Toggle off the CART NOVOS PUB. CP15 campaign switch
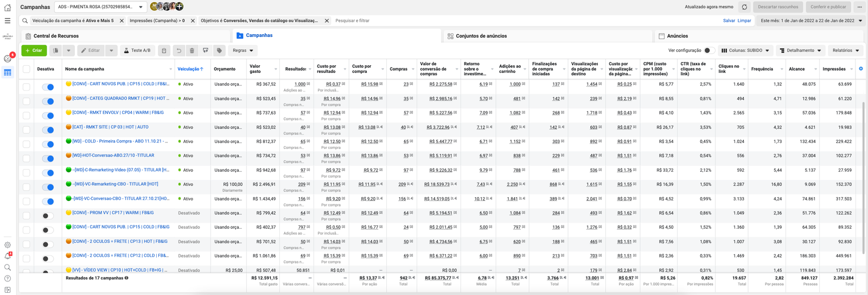The width and height of the screenshot is (868, 295). point(48,87)
